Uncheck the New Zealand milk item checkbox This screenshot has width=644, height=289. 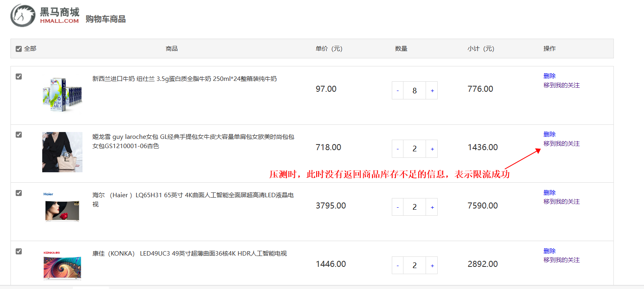tap(19, 76)
